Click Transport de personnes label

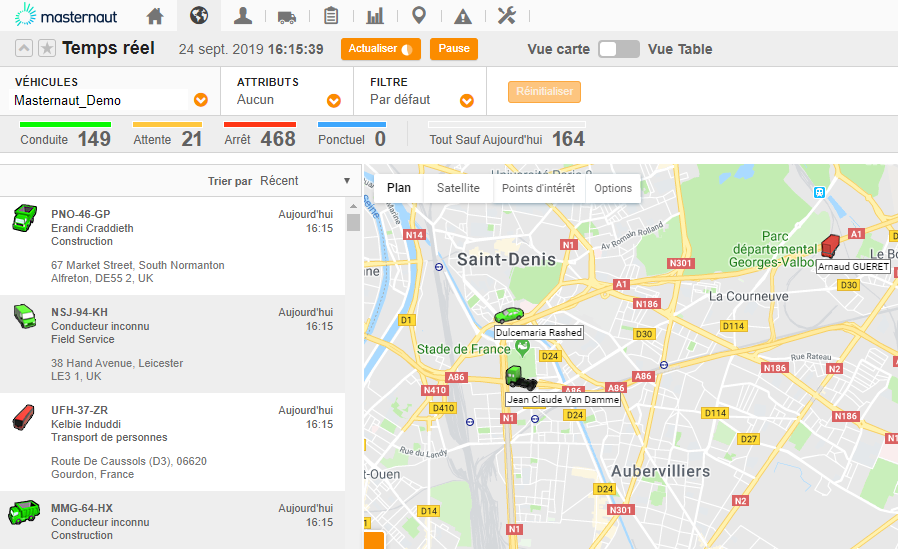109,437
